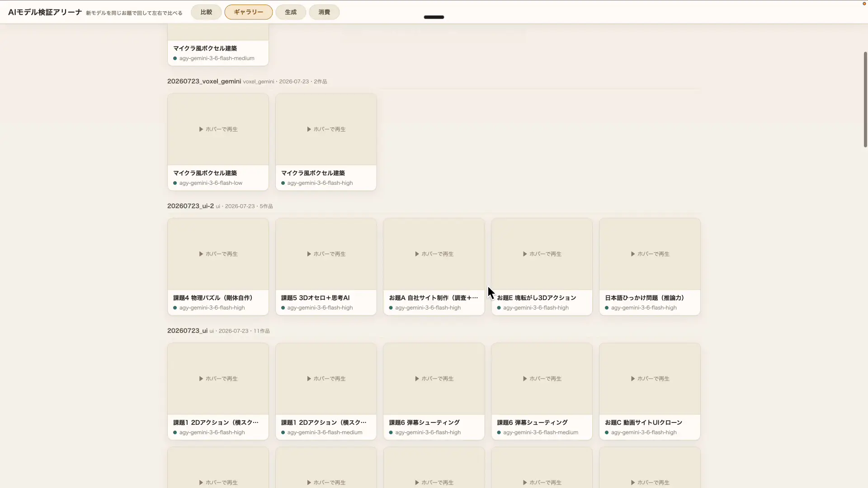This screenshot has width=868, height=488.
Task: Click the 2作品 count text
Action: 321,82
